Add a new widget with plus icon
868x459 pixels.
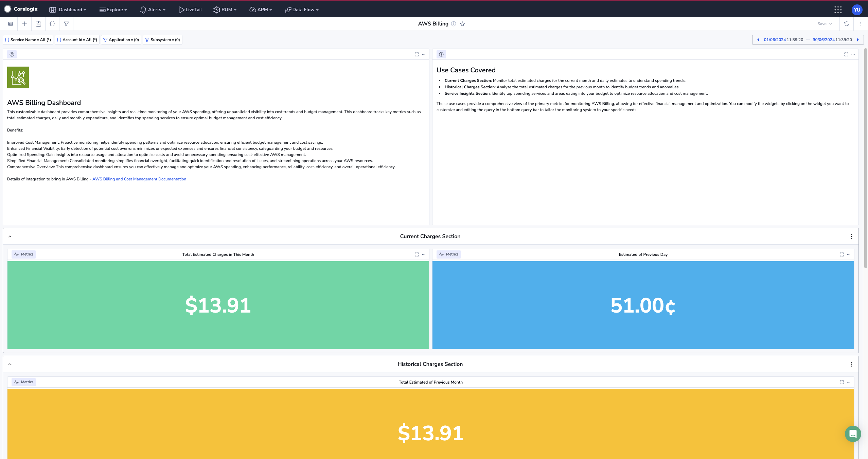pyautogui.click(x=24, y=24)
